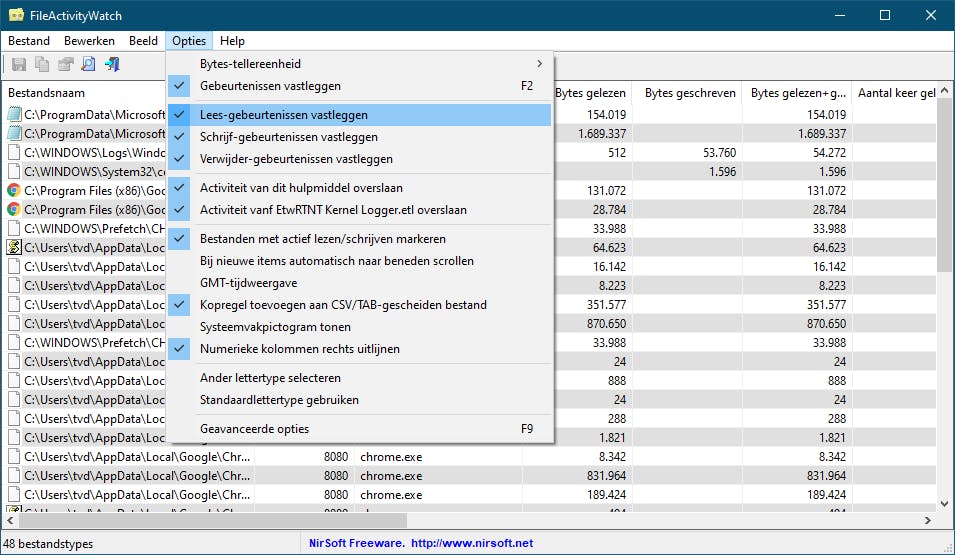Enable GMT-tijdweergave

[359, 283]
